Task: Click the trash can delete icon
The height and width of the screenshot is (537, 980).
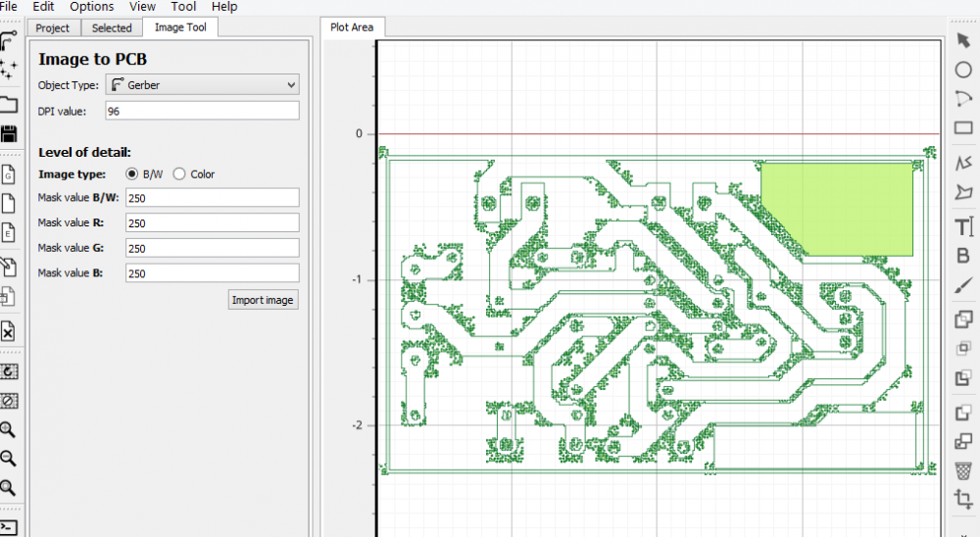Action: point(963,470)
